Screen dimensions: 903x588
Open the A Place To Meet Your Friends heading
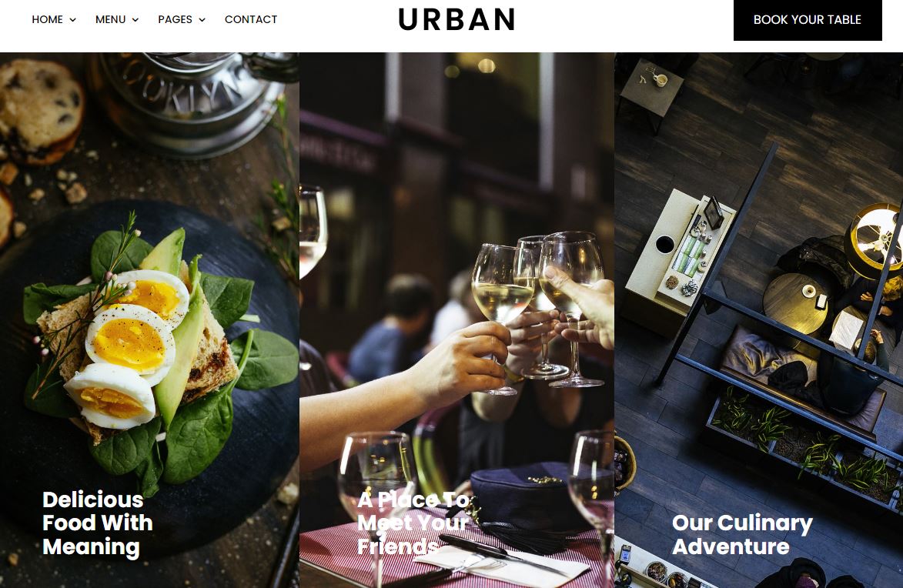tap(414, 523)
